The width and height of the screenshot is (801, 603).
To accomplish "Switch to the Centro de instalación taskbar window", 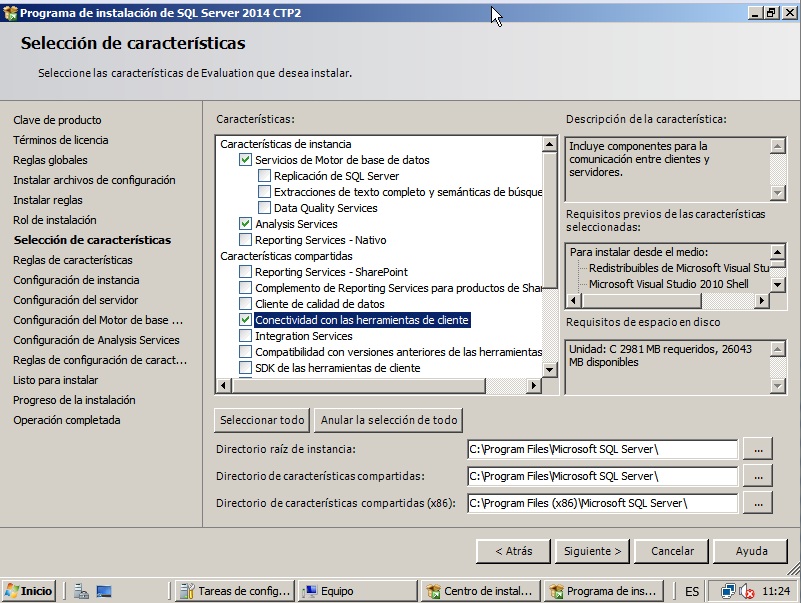I will [480, 590].
